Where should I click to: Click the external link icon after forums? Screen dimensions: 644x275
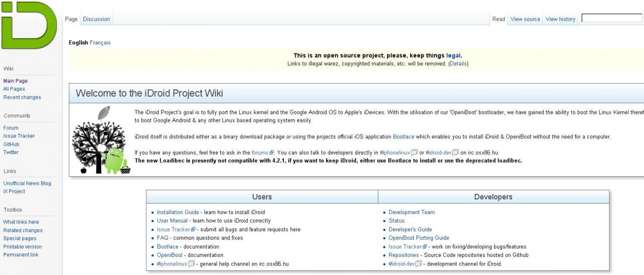[x=272, y=153]
